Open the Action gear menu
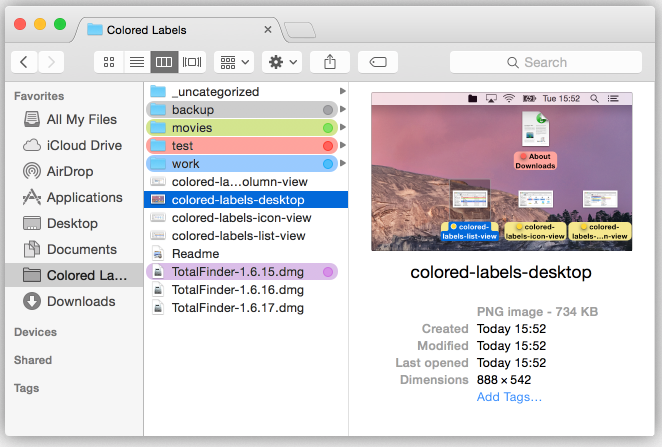 coord(282,62)
